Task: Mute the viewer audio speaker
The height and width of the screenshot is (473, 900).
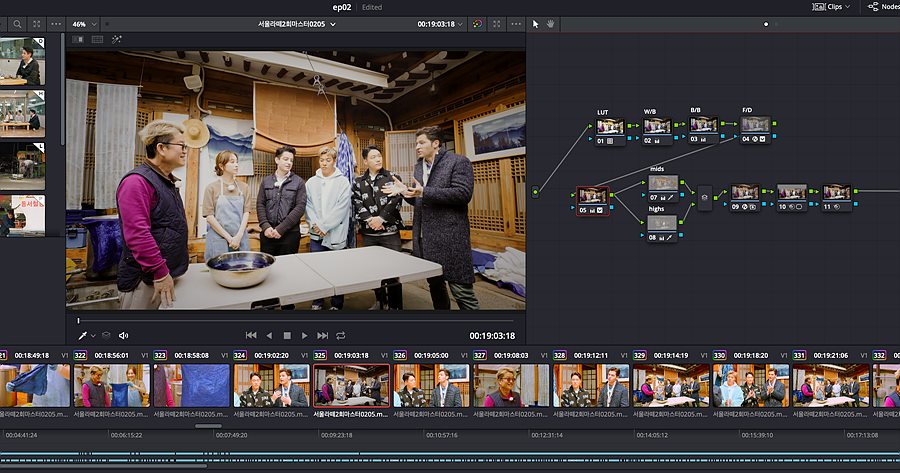Action: coord(123,336)
